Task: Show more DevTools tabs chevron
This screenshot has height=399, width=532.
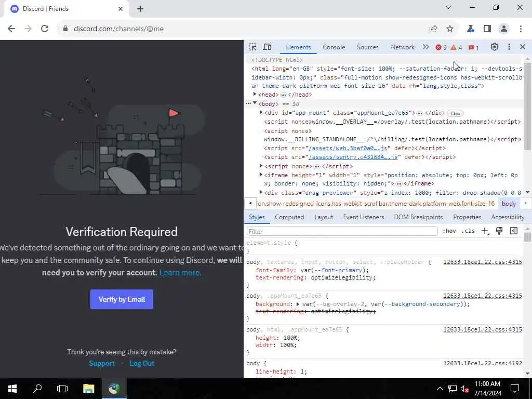Action: [x=426, y=47]
